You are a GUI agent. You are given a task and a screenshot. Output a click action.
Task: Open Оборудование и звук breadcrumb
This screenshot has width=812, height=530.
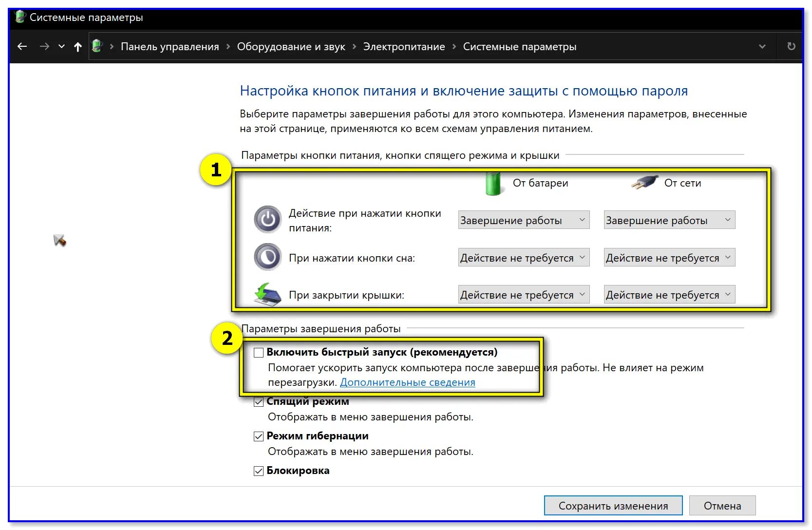click(291, 47)
